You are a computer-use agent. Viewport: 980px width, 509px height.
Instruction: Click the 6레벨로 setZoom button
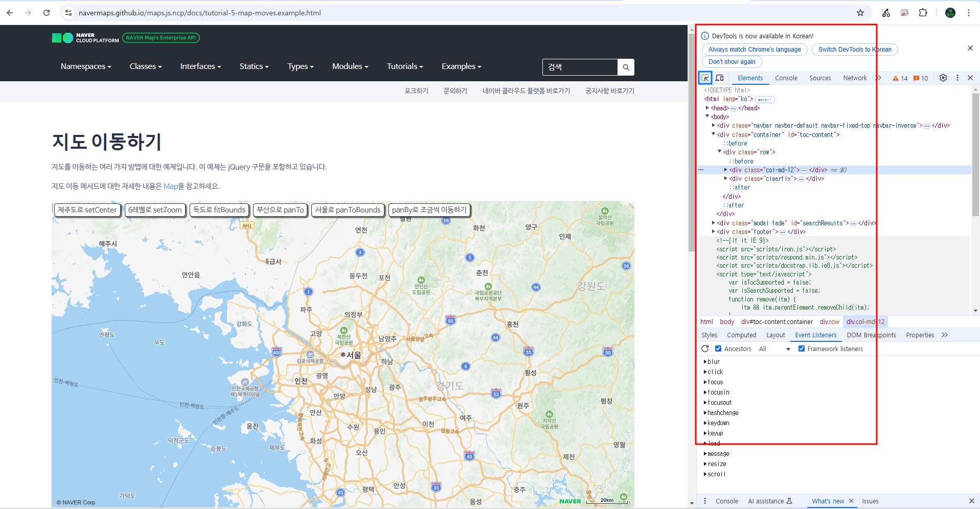(x=155, y=210)
